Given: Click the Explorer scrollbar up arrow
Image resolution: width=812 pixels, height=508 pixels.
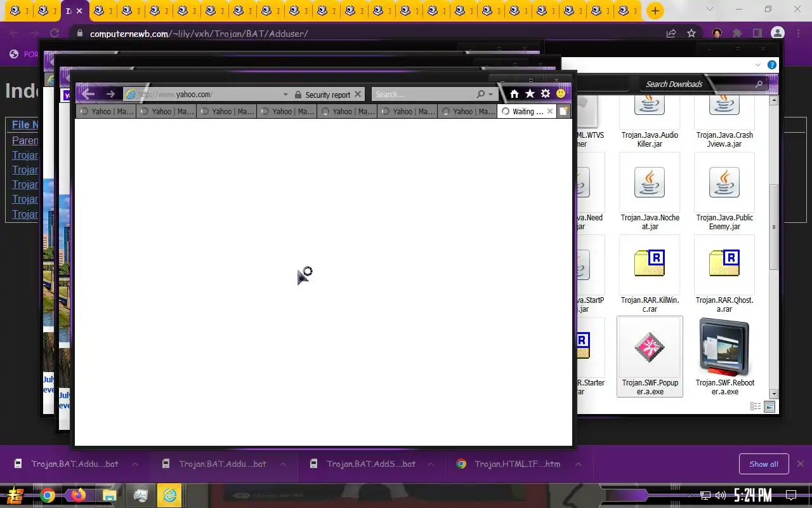Looking at the screenshot, I should (x=773, y=100).
